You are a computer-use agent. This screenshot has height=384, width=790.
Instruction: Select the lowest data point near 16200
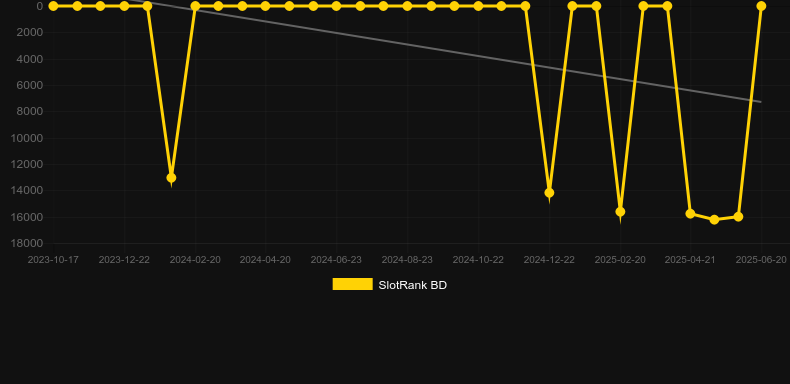point(714,220)
